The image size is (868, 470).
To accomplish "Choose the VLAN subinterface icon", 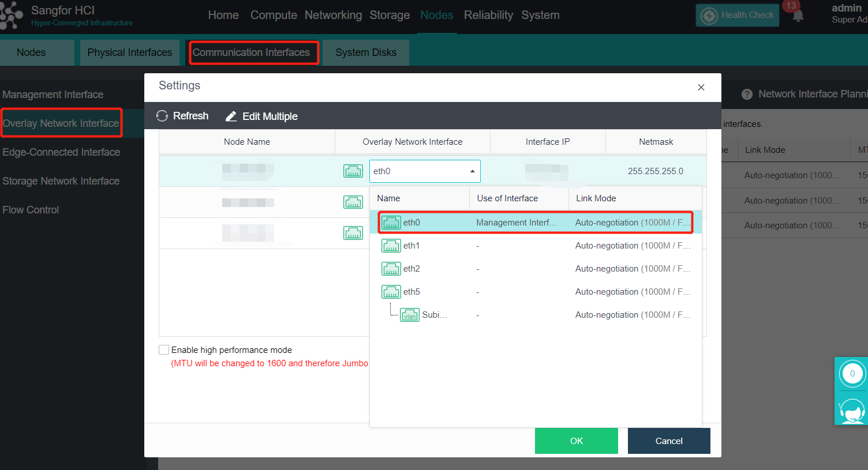I will click(x=410, y=315).
